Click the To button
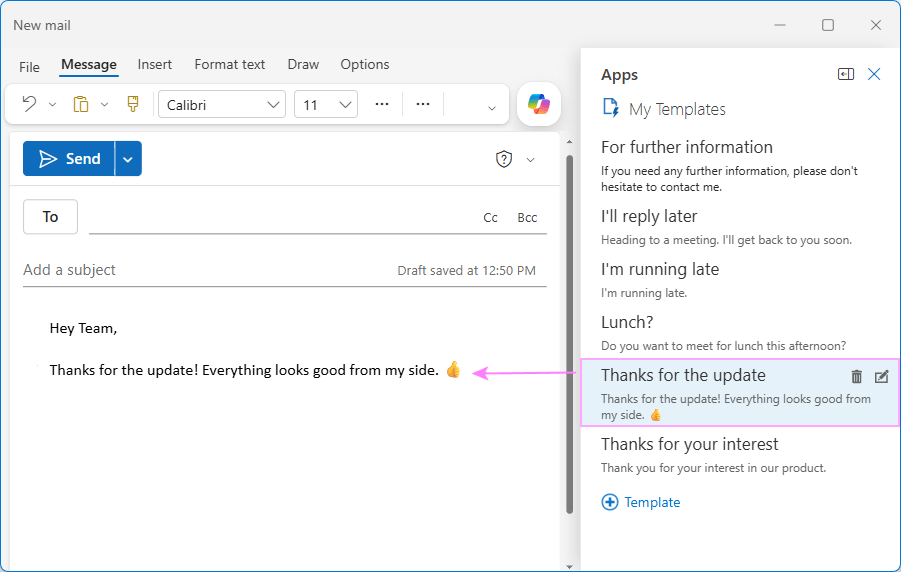The width and height of the screenshot is (901, 572). [51, 217]
